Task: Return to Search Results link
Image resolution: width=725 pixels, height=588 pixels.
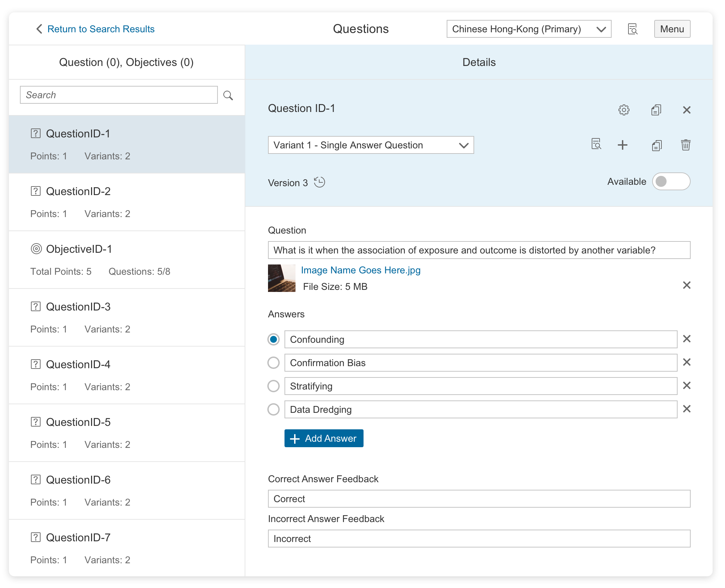Action: click(x=101, y=29)
